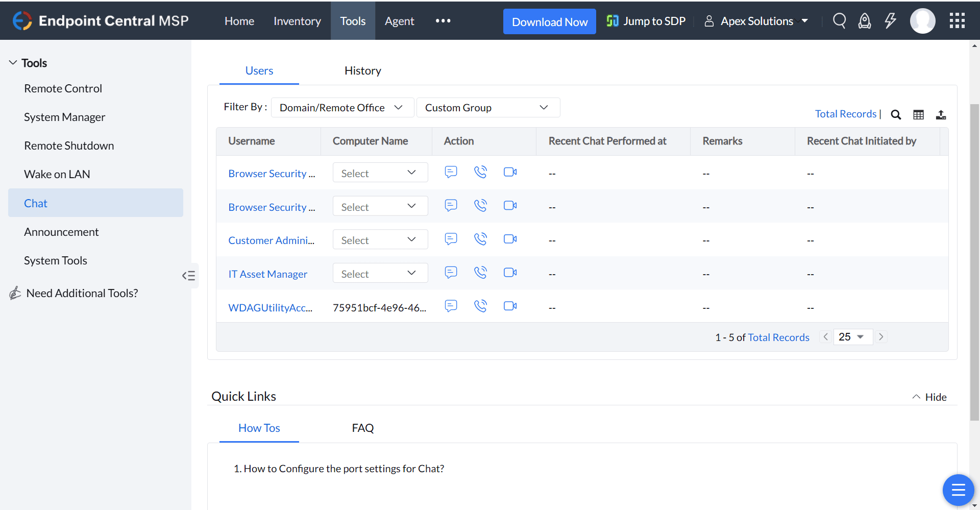This screenshot has height=510, width=980.
Task: Open the Custom Group dropdown
Action: 488,107
